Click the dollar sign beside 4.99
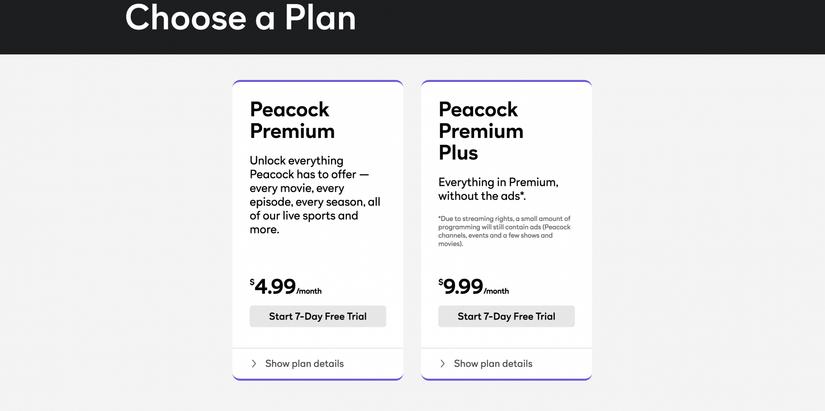 [x=252, y=282]
